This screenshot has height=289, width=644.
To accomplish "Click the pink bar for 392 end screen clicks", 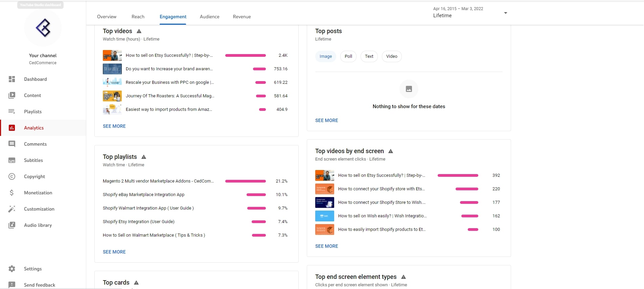I will (x=458, y=175).
